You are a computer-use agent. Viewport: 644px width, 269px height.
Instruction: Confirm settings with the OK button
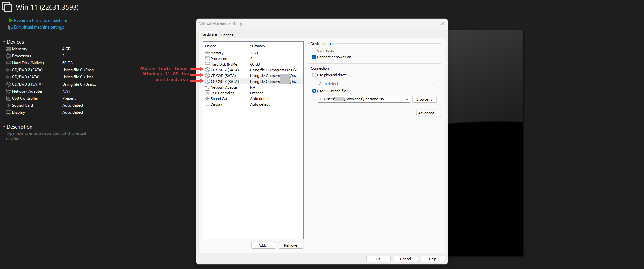point(378,259)
